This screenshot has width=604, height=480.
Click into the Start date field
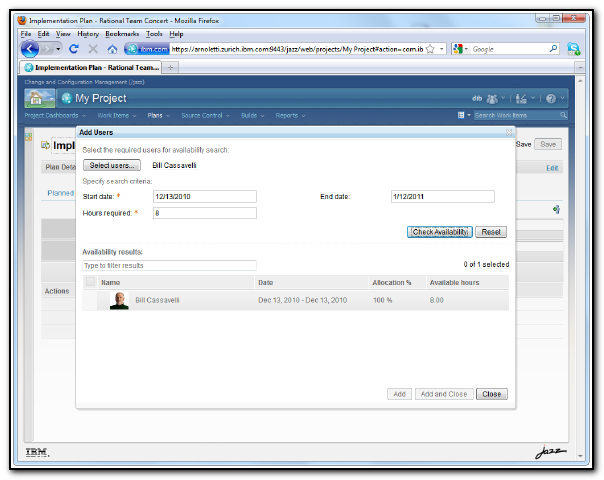coord(205,196)
